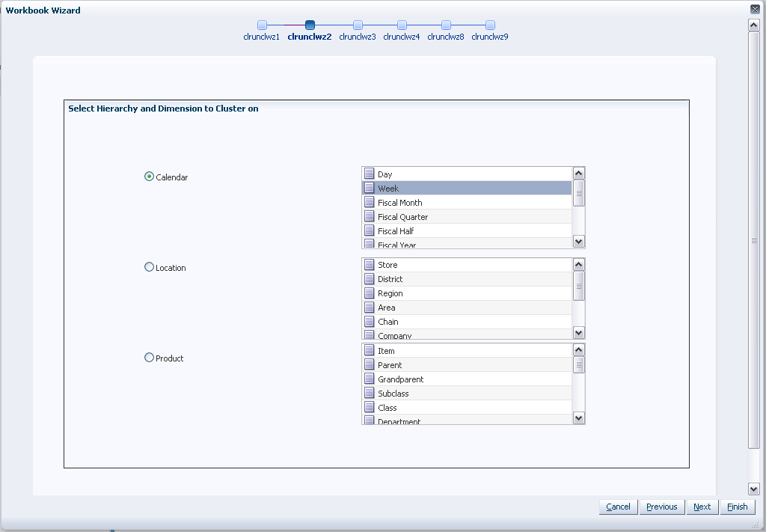Click the icon beside Class
Viewport: 766px width, 532px height.
click(370, 407)
